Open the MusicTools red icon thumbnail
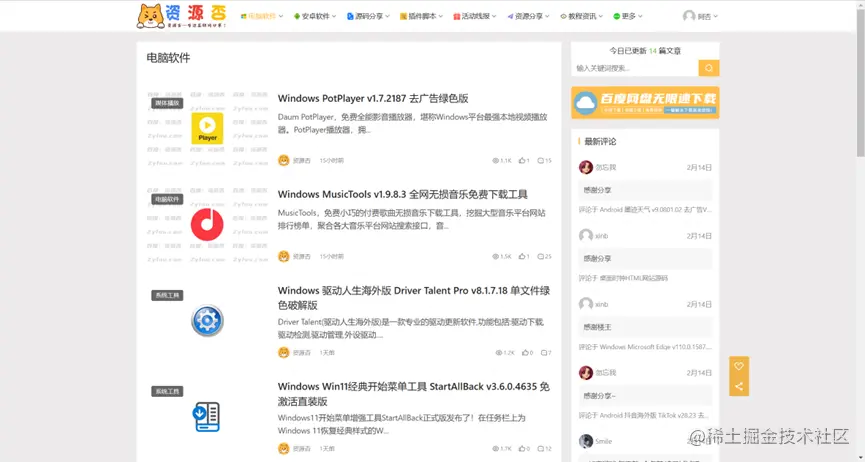 (x=207, y=225)
